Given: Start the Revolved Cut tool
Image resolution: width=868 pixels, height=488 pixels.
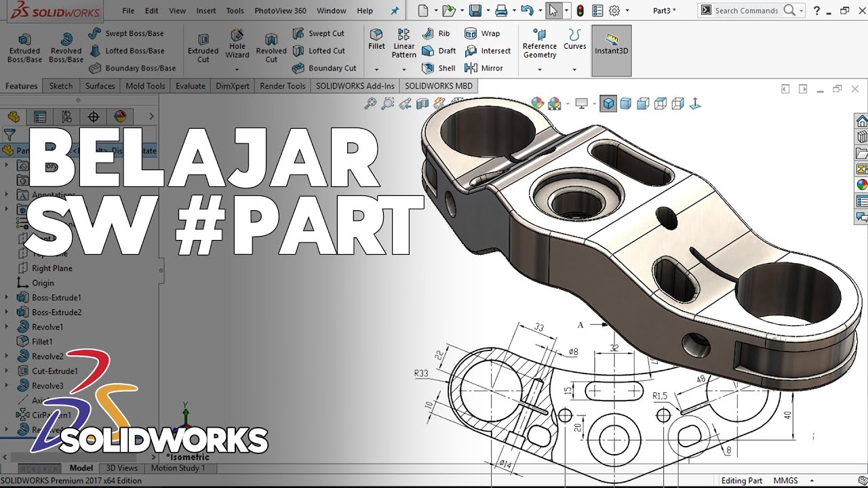Looking at the screenshot, I should pos(271,48).
